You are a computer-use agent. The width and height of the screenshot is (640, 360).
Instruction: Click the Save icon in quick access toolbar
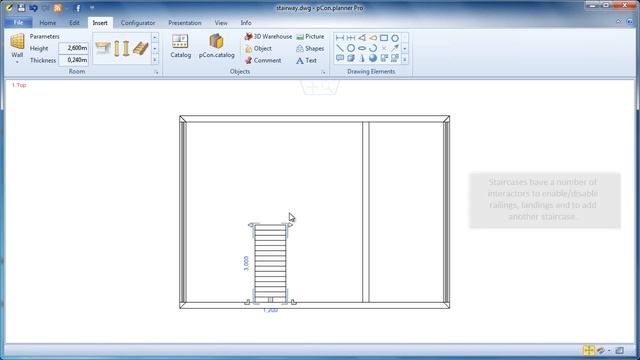pyautogui.click(x=21, y=8)
